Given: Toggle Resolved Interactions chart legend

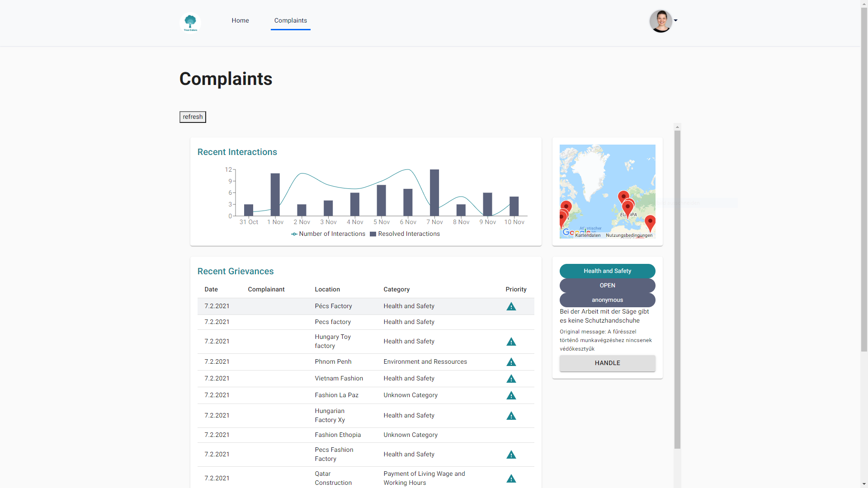Looking at the screenshot, I should point(405,234).
